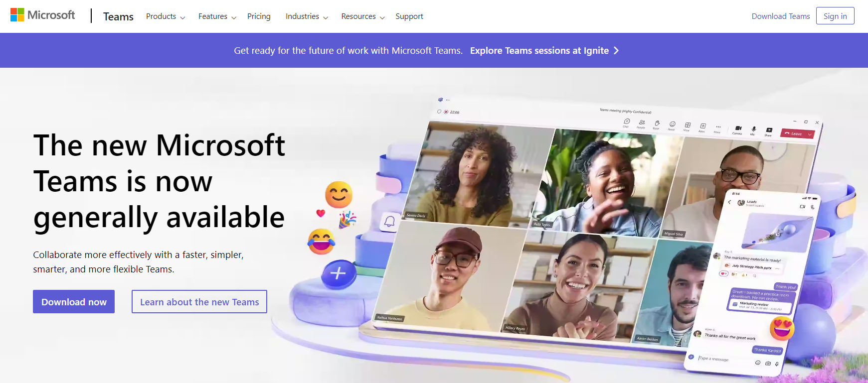Image resolution: width=868 pixels, height=383 pixels.
Task: Open the Download Teams link in the header
Action: (781, 16)
